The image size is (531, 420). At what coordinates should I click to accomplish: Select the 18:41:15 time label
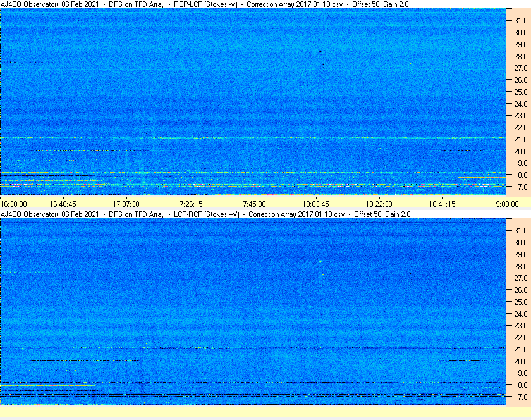tap(442, 204)
